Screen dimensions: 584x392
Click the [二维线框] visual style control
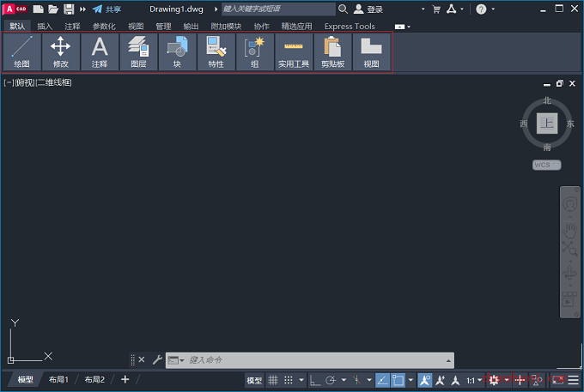[x=53, y=82]
